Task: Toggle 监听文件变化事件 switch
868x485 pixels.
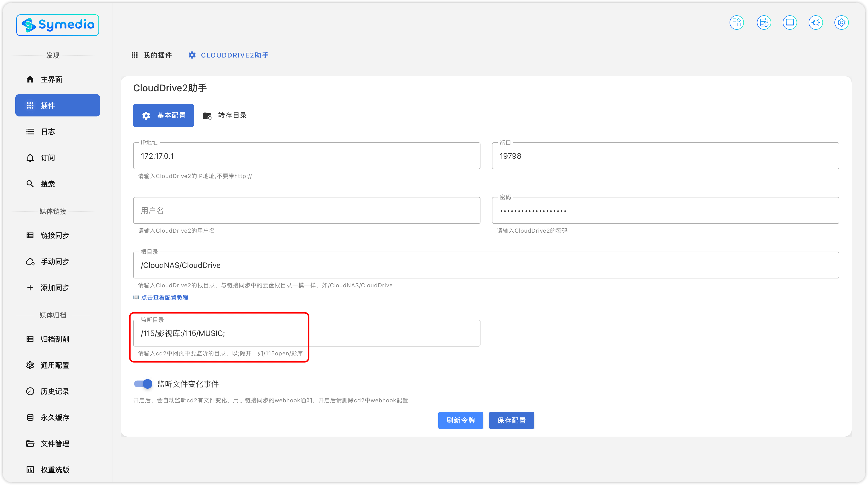Action: (143, 384)
